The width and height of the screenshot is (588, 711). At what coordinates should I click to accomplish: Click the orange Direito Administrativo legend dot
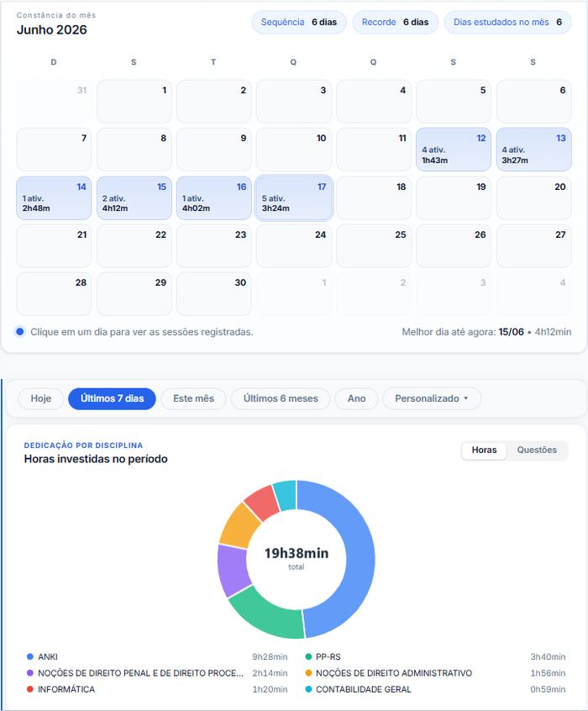(308, 673)
